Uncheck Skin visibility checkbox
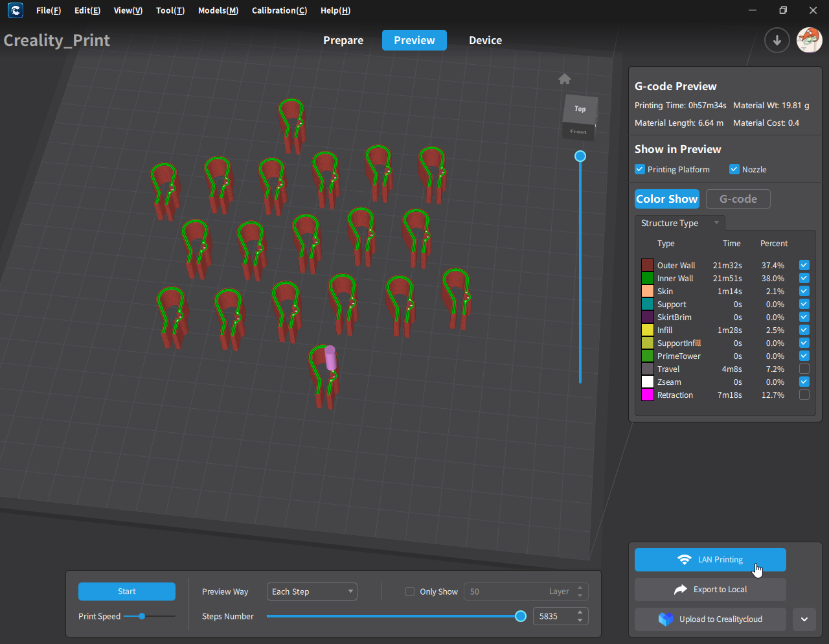 point(804,291)
